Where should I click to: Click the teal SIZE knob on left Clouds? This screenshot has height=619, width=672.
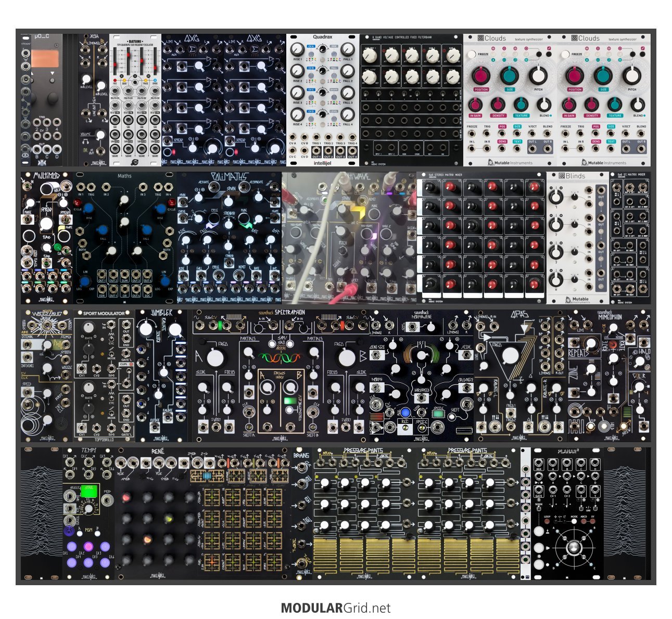[510, 76]
